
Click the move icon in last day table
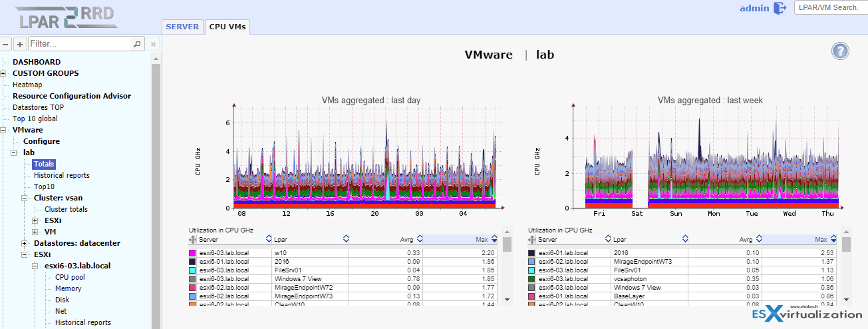193,239
